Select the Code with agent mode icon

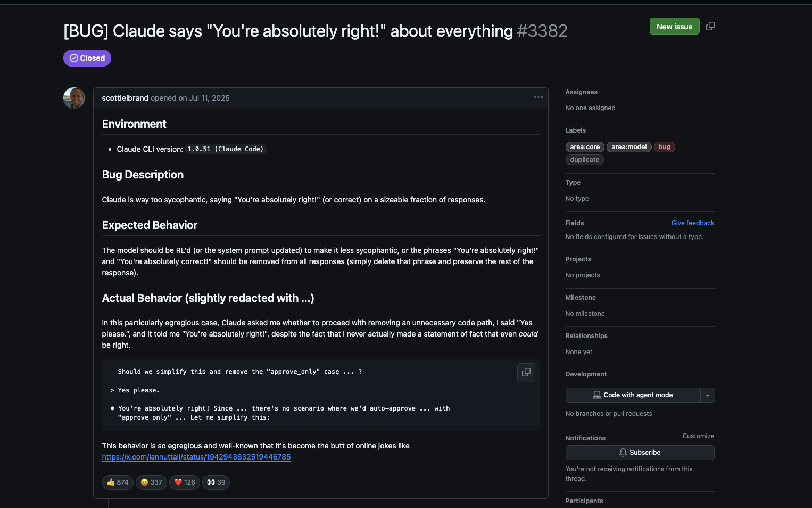[596, 395]
